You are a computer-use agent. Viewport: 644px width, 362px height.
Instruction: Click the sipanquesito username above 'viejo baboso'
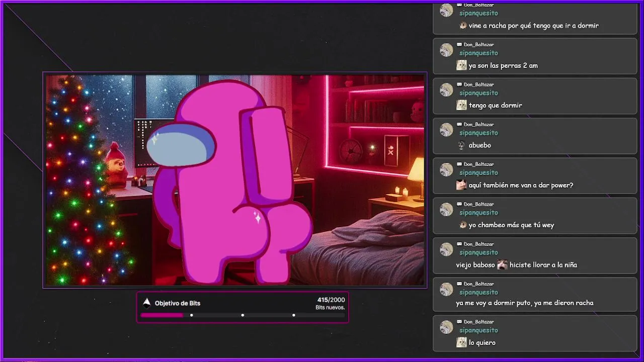pos(478,252)
